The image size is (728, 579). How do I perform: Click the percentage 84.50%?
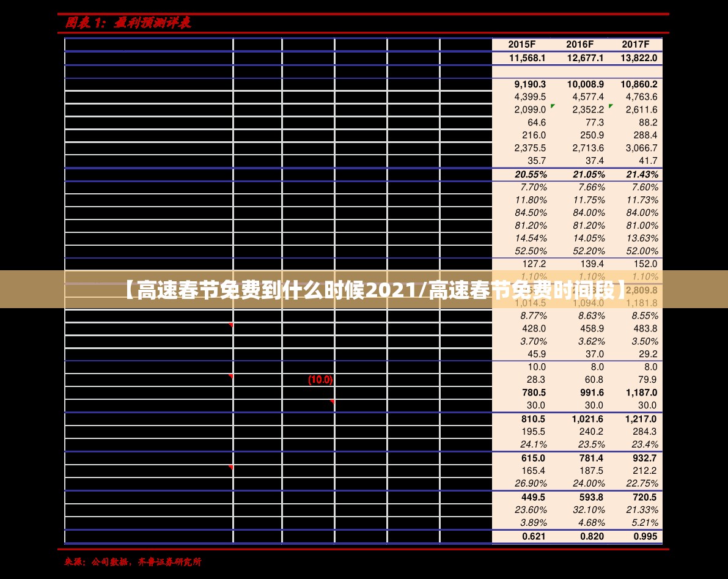point(531,213)
